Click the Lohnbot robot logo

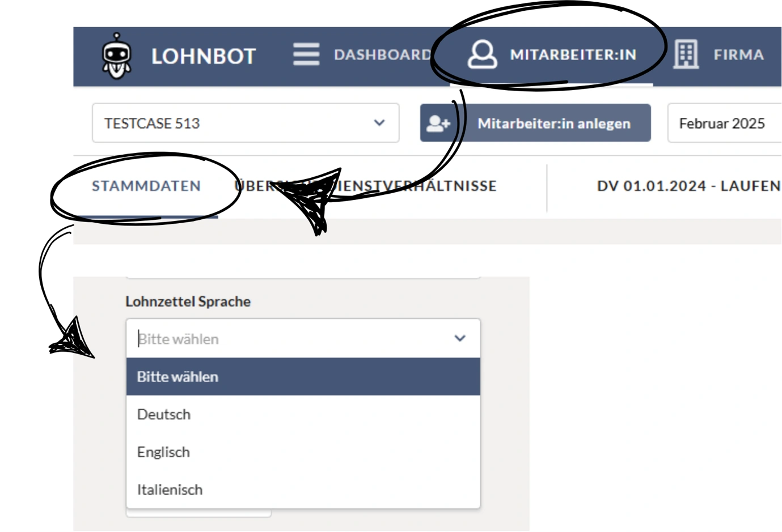(x=116, y=56)
